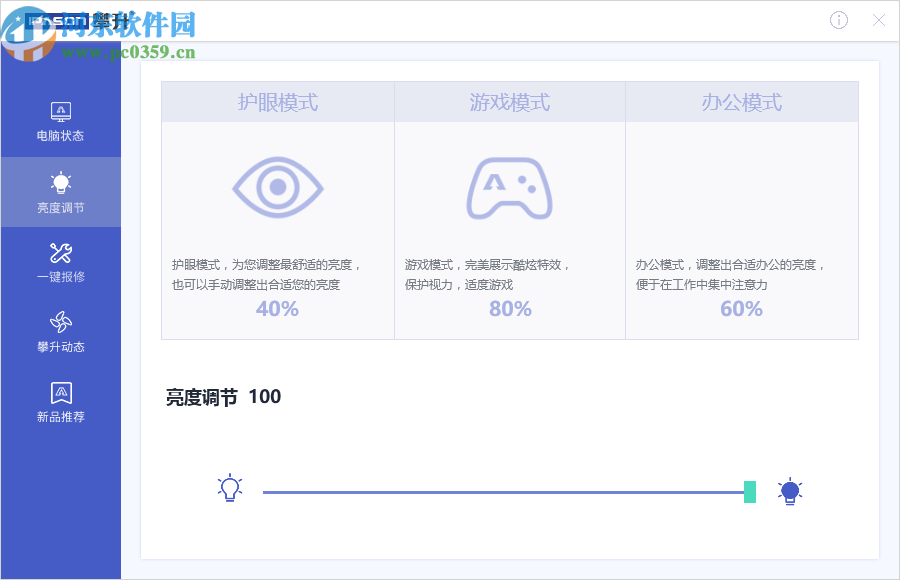The image size is (900, 580).
Task: Click the 亮度调节 lightbulb sidebar icon
Action: [x=61, y=182]
